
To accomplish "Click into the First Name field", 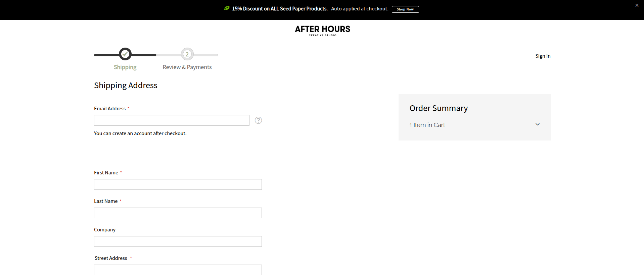I will click(x=178, y=184).
